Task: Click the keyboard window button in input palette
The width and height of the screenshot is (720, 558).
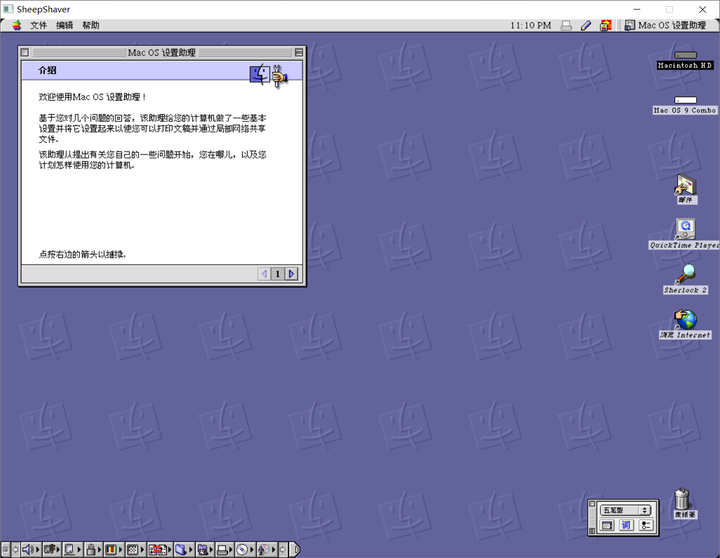Action: point(607,525)
